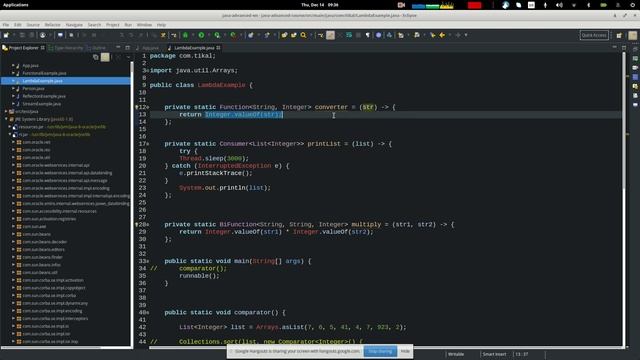This screenshot has height=360, width=640.
Task: Select com.sun.beans.decoder package
Action: [x=45, y=242]
